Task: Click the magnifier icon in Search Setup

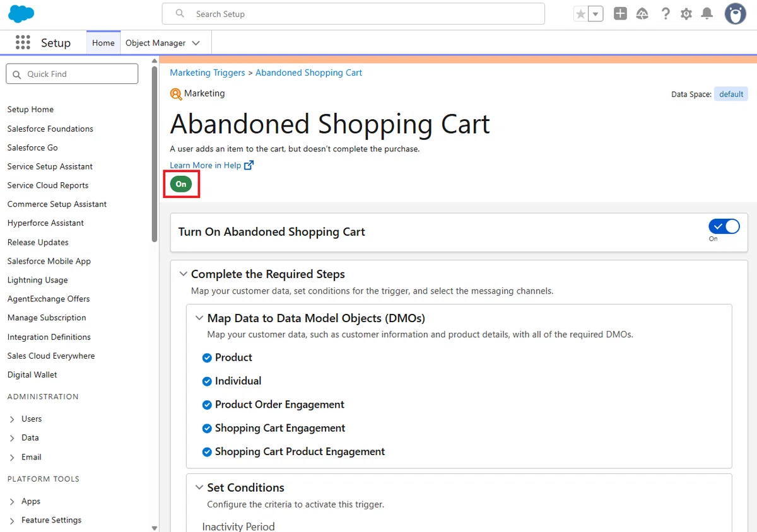Action: point(180,13)
